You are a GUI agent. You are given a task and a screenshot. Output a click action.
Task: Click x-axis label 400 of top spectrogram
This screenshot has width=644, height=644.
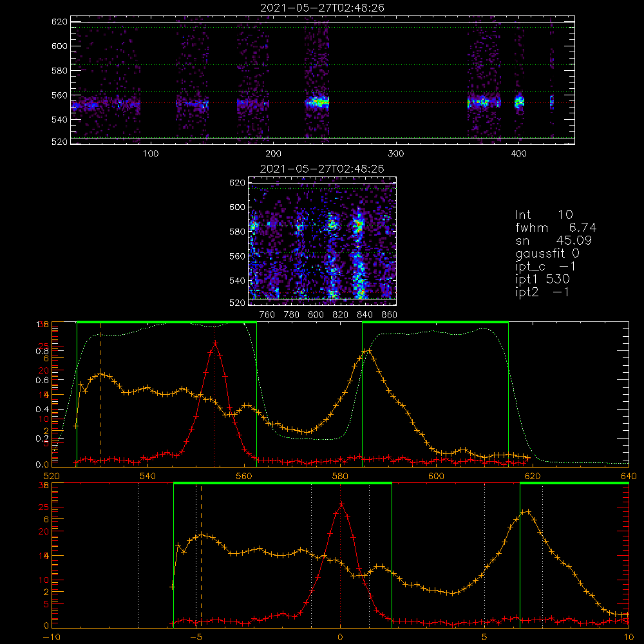point(518,154)
